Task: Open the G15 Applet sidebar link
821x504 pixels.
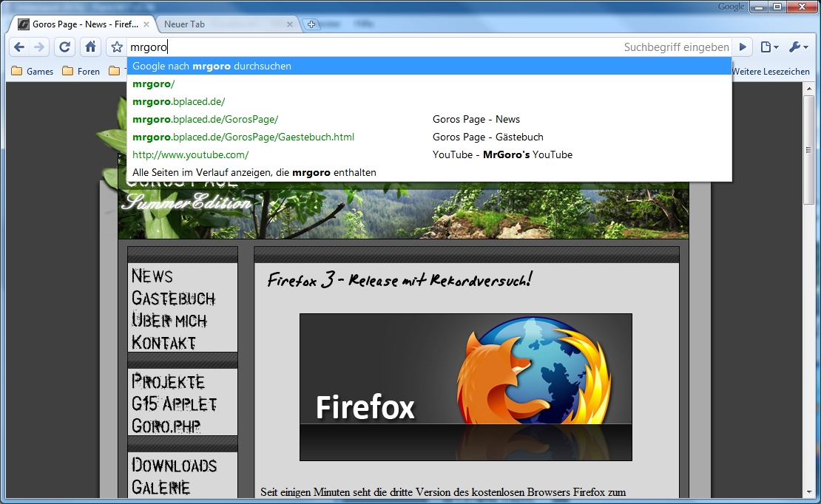Action: [x=174, y=403]
